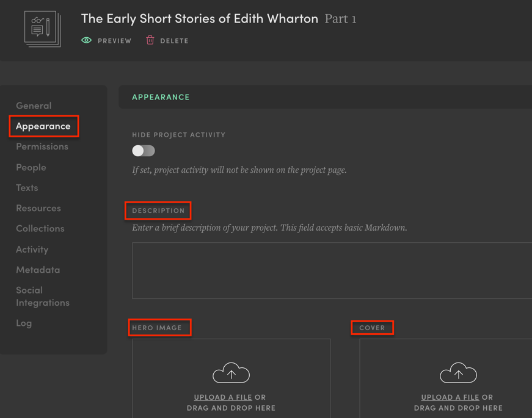The image size is (532, 418).
Task: Open the Log section
Action: point(24,323)
